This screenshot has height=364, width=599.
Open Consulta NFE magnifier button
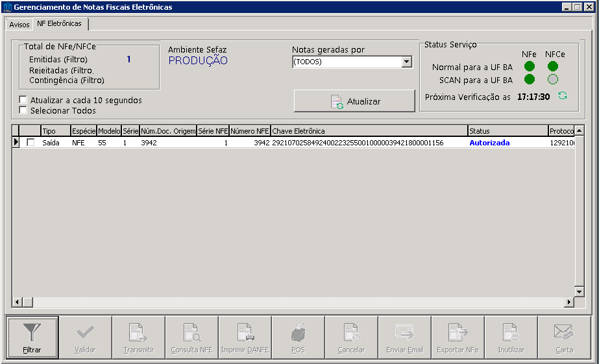[192, 337]
